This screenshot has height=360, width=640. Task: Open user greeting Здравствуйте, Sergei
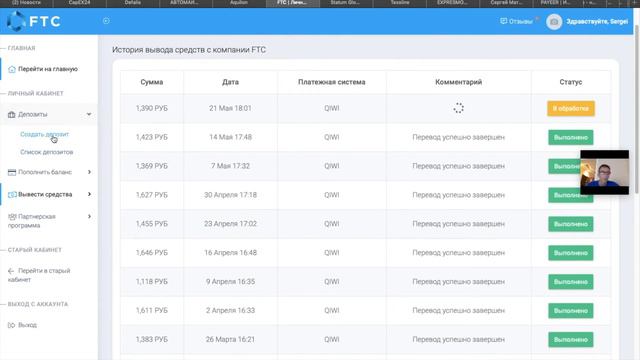pyautogui.click(x=597, y=21)
